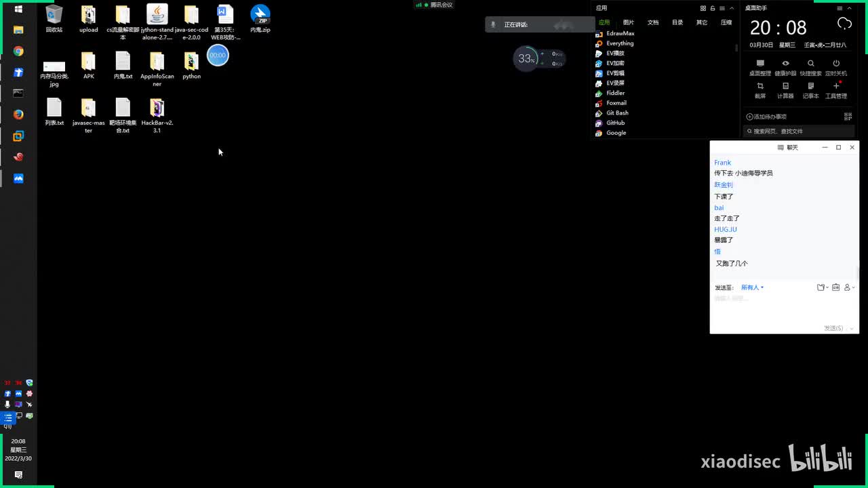
Task: Launch Fiddler from the app list
Action: tap(610, 93)
